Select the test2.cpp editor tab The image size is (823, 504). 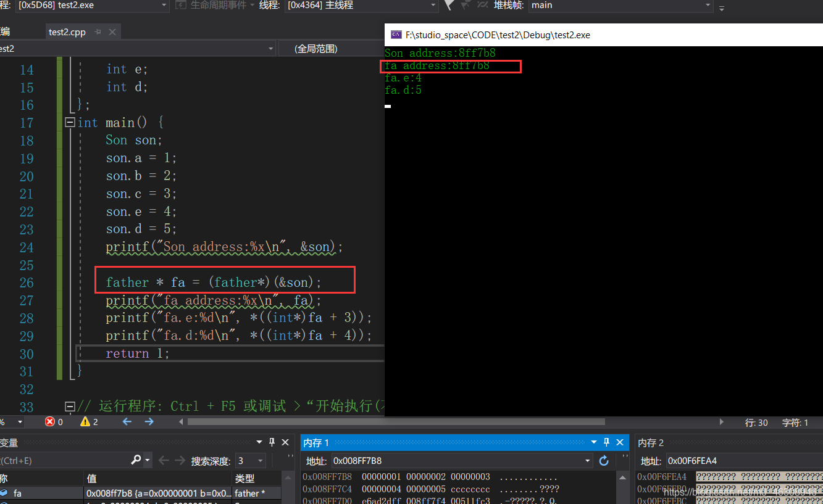(67, 32)
